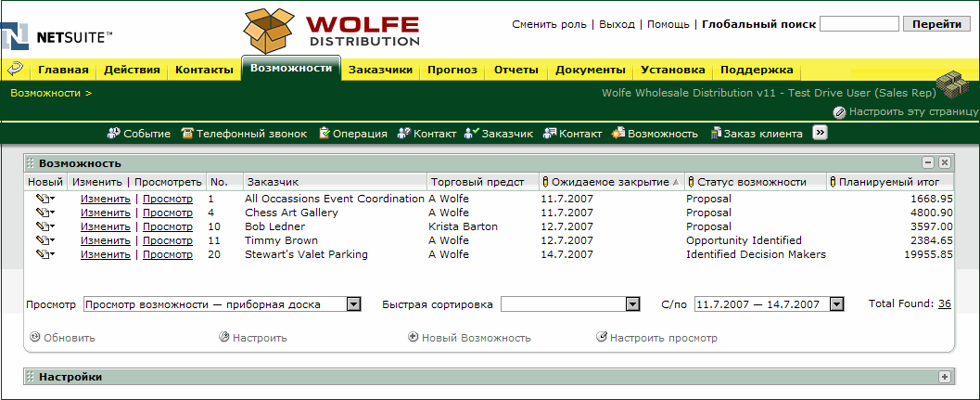
Task: Switch to the Прогноз tab
Action: 452,71
